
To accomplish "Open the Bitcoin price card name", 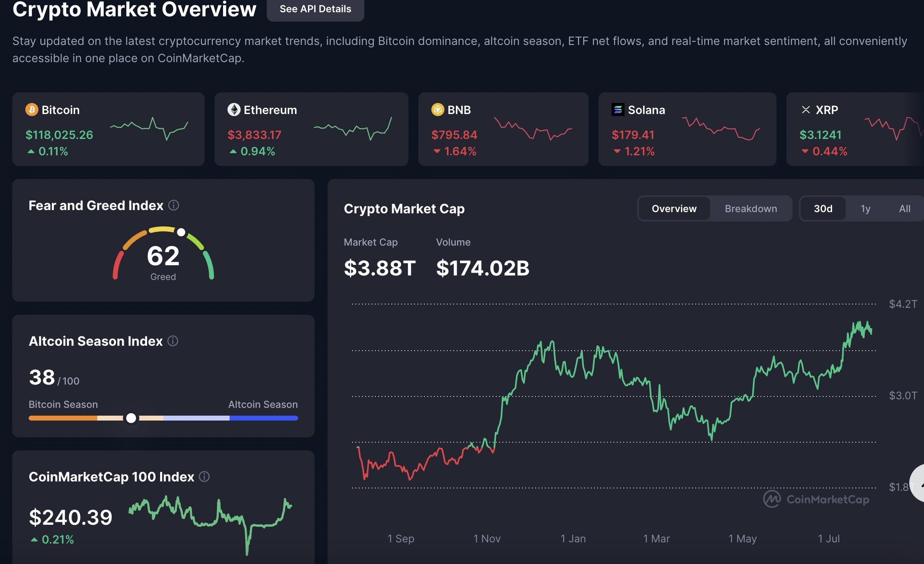I will click(x=60, y=110).
